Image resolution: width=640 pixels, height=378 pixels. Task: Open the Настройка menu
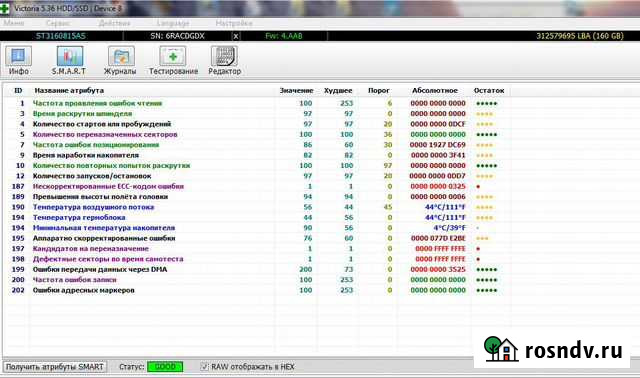(x=234, y=23)
